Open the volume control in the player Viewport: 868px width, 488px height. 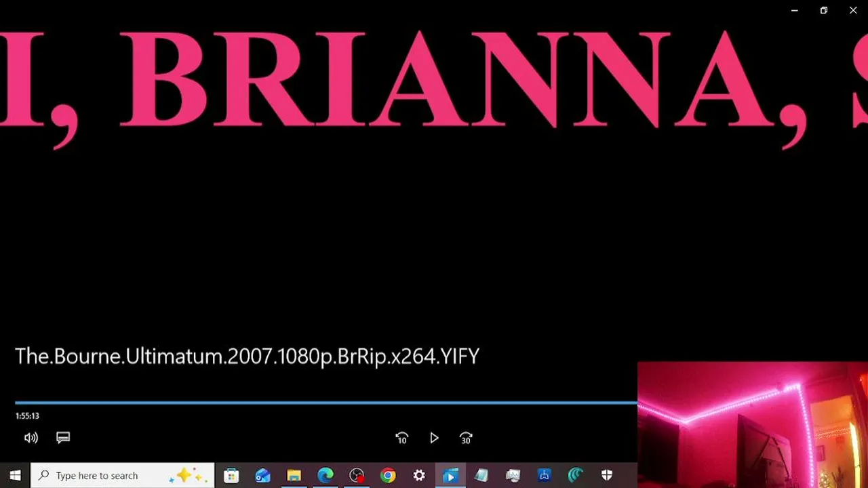coord(31,438)
